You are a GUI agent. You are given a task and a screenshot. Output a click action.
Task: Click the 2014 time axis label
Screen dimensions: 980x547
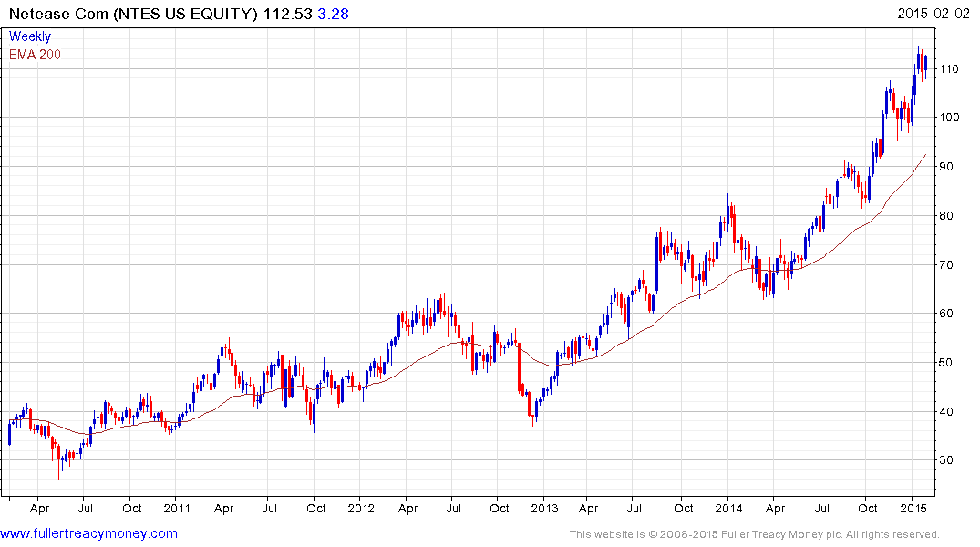[728, 508]
